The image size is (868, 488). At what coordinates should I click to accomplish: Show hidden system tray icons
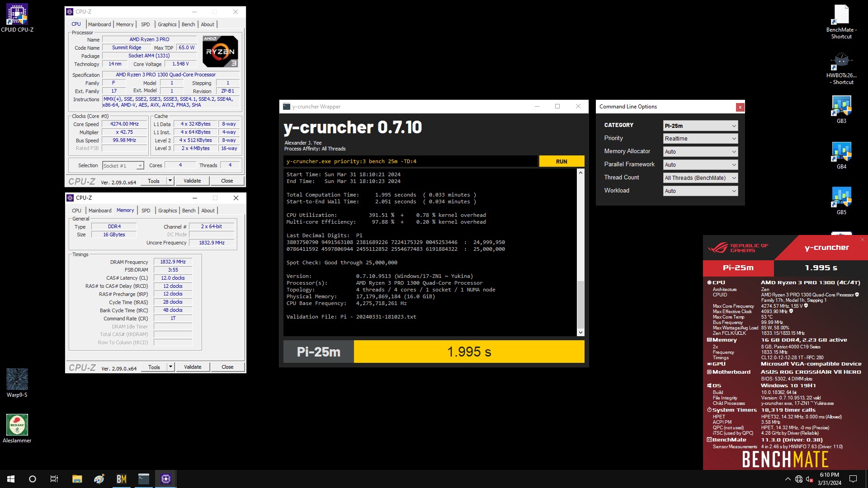(788, 479)
